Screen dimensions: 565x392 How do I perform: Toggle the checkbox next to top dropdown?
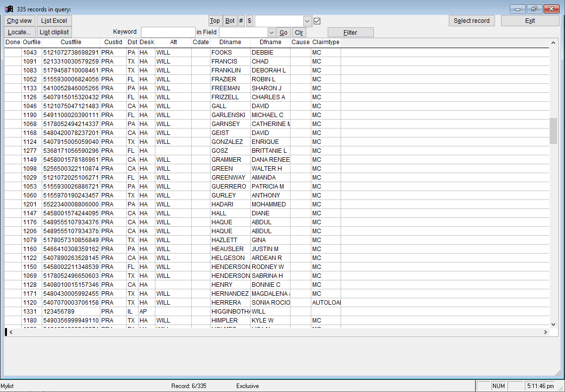[317, 21]
